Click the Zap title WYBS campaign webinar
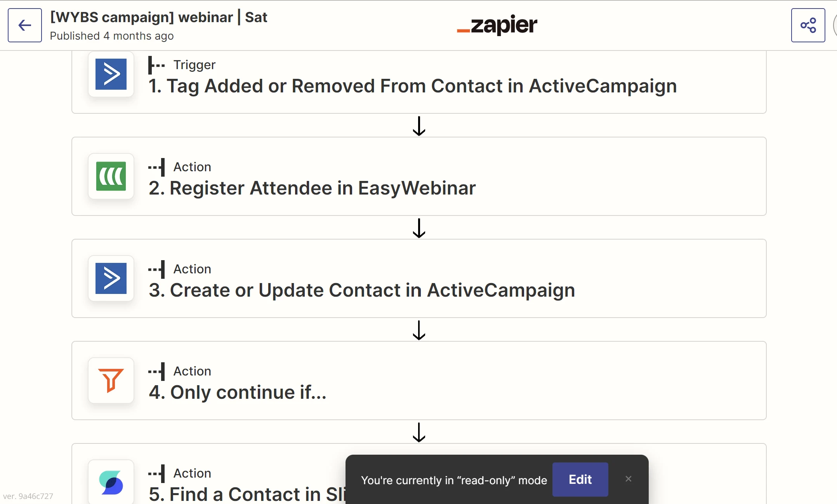 pyautogui.click(x=159, y=17)
